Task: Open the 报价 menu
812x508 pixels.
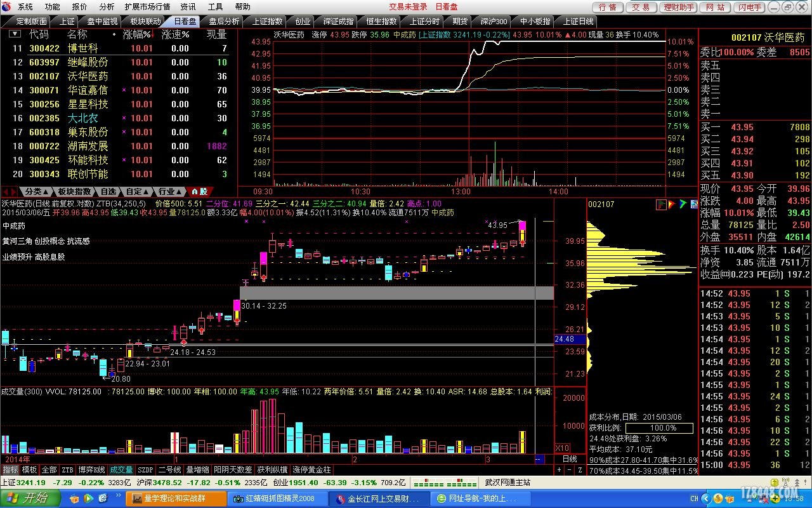Action: (x=80, y=6)
